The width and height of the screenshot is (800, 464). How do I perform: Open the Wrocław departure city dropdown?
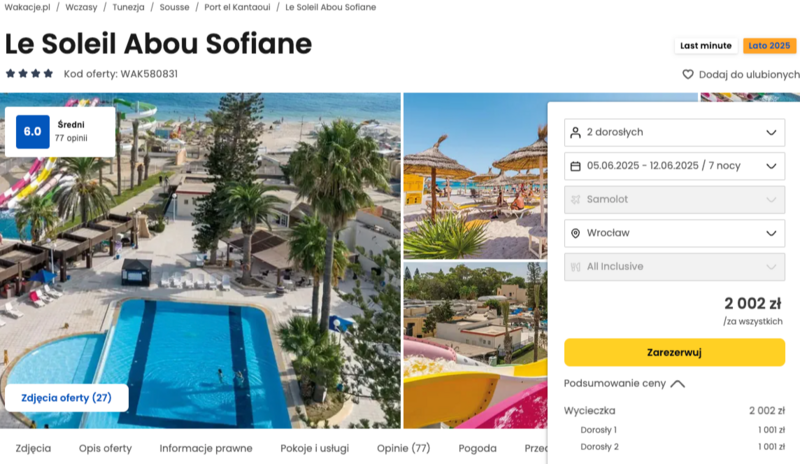(674, 233)
